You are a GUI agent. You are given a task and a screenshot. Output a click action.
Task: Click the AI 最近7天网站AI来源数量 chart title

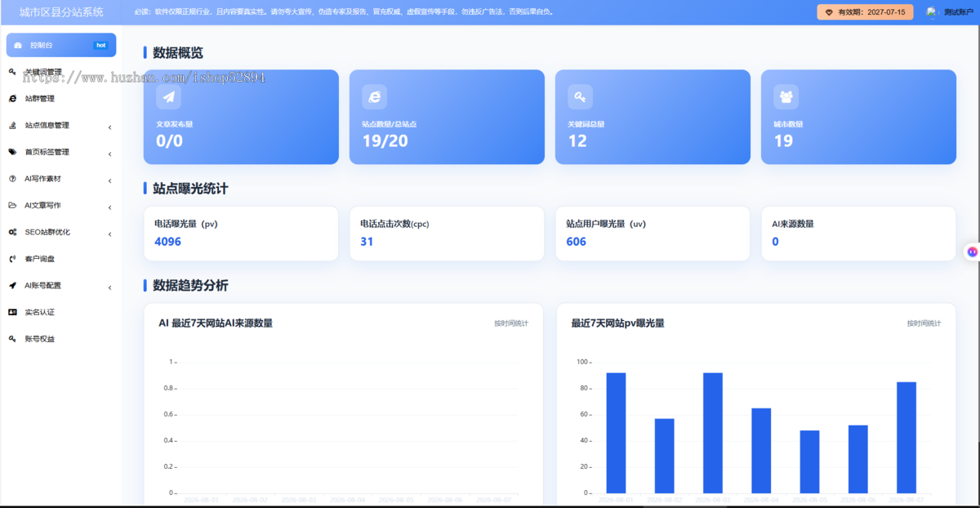[x=216, y=323]
